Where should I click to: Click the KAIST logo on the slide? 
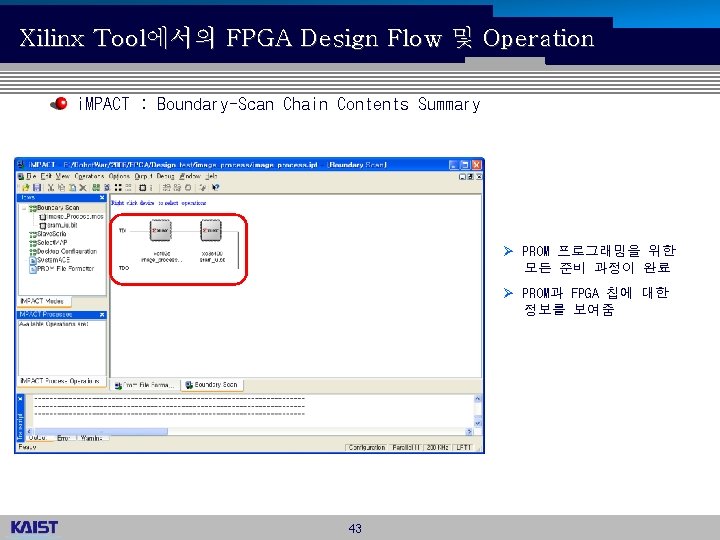[34, 527]
